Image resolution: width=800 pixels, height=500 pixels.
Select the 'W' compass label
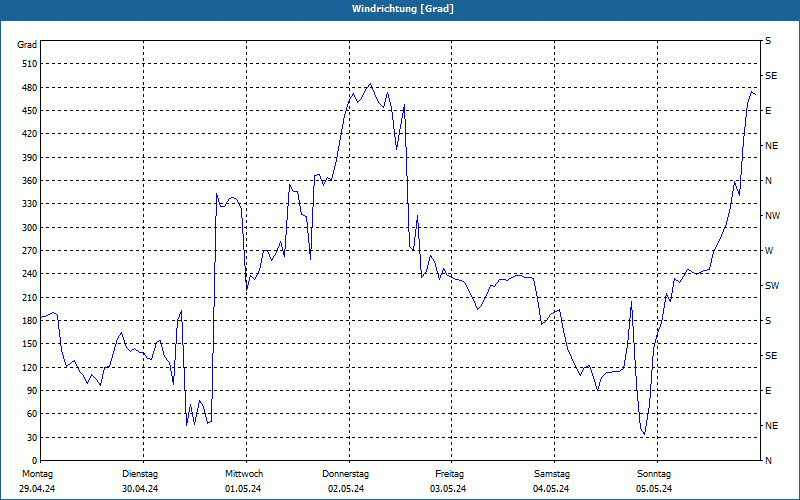tap(769, 251)
